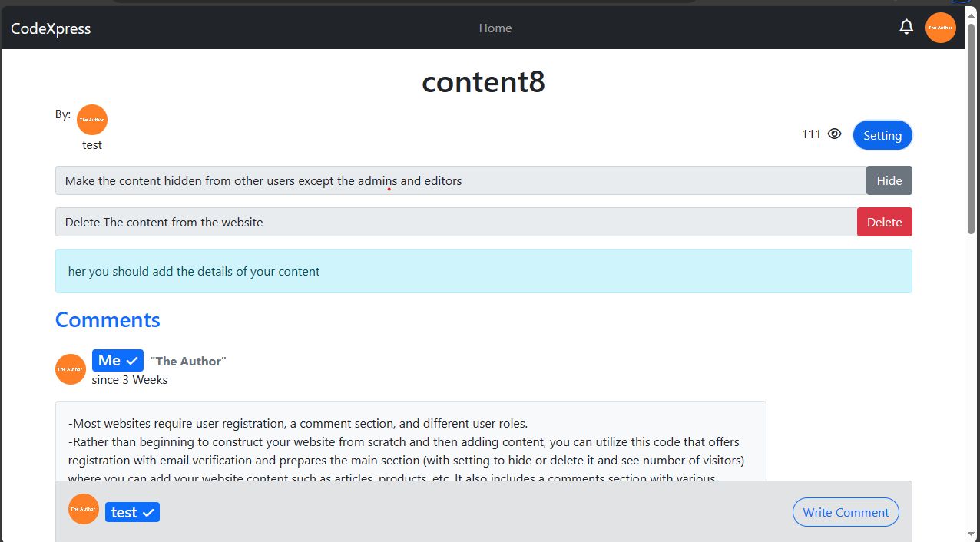Click the scrollbar down arrow

[972, 534]
